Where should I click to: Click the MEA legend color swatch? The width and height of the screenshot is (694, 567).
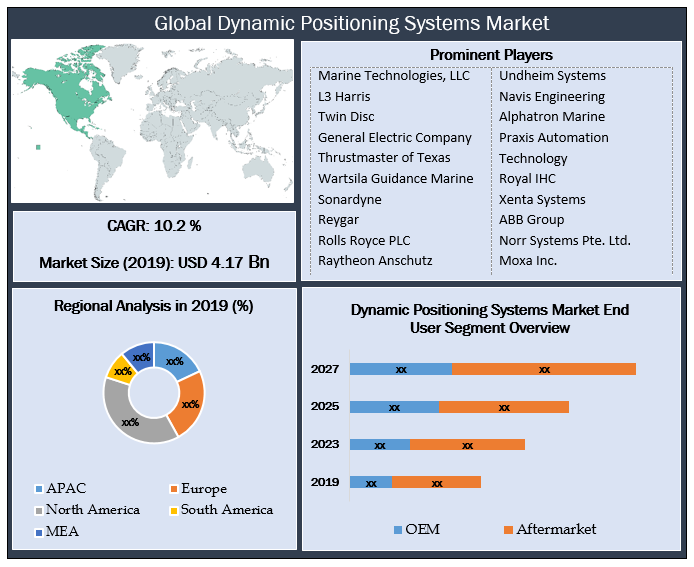click(x=39, y=532)
